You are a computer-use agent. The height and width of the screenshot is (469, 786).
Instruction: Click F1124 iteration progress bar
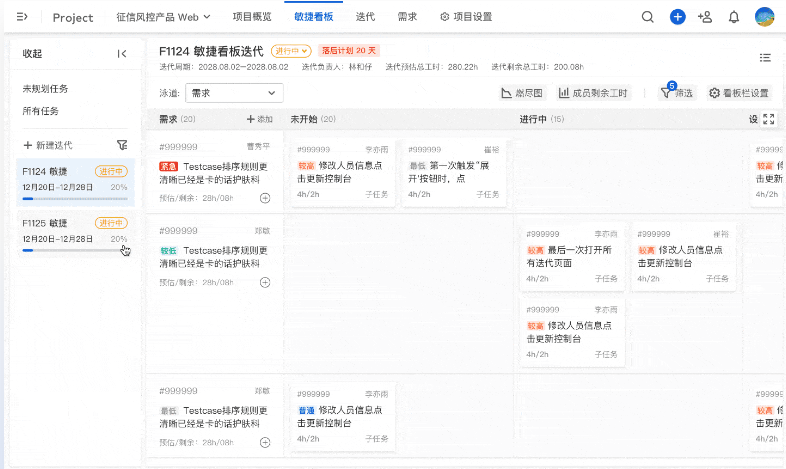point(75,199)
